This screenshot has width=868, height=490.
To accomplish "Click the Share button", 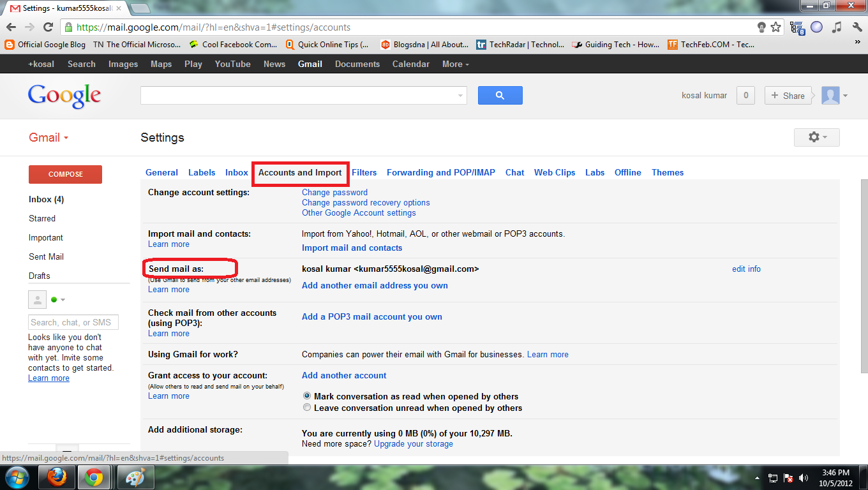I will [788, 96].
